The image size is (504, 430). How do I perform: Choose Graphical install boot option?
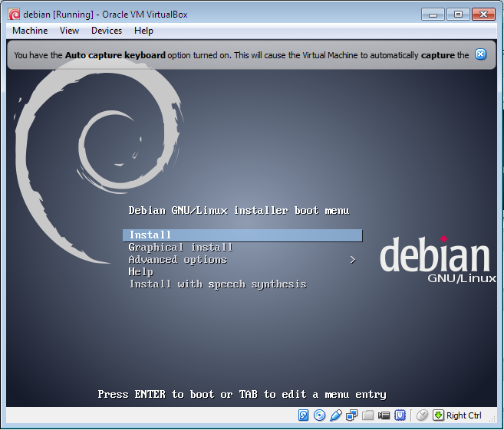pyautogui.click(x=180, y=248)
